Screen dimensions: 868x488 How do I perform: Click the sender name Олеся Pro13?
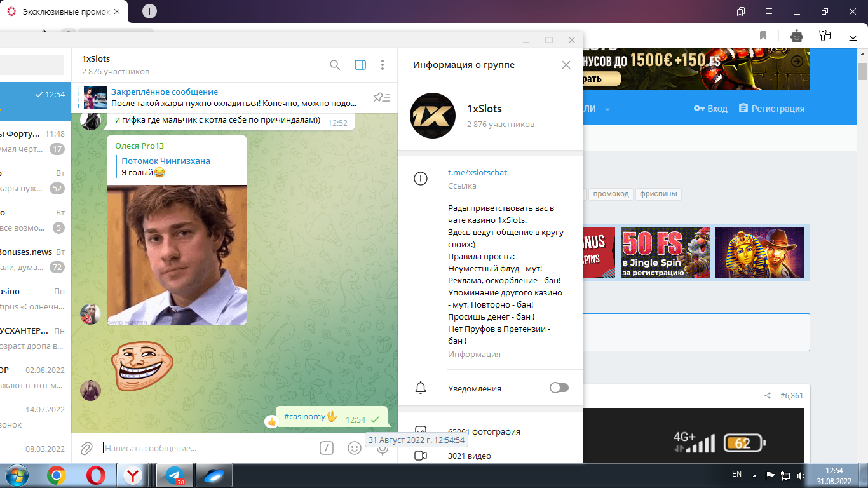pos(139,146)
